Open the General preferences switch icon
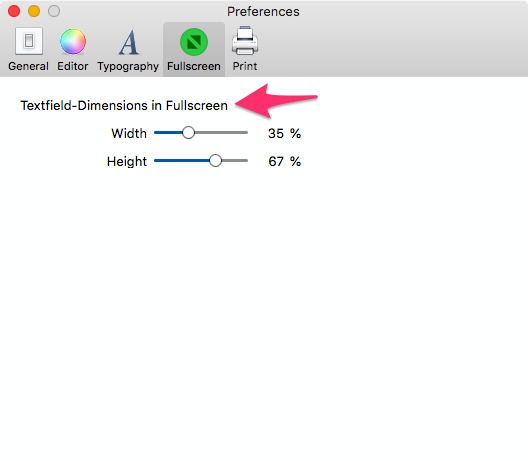 tap(29, 41)
